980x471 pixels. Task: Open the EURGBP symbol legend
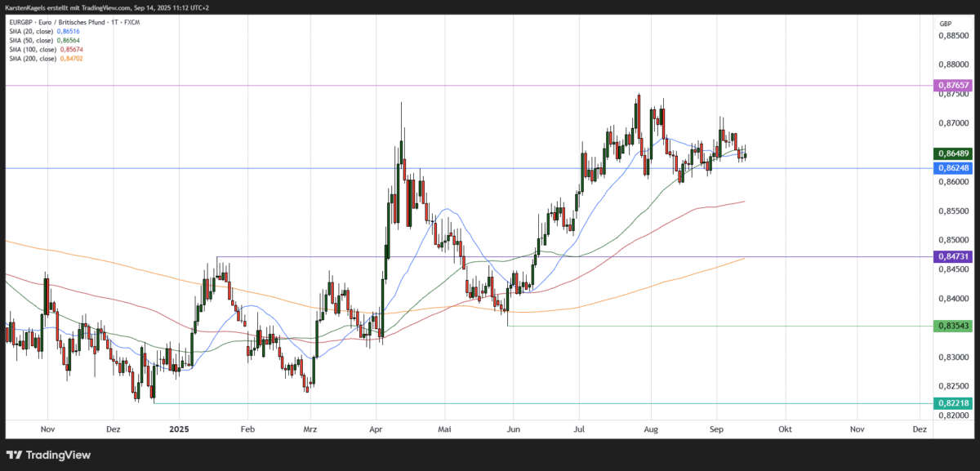[x=19, y=22]
